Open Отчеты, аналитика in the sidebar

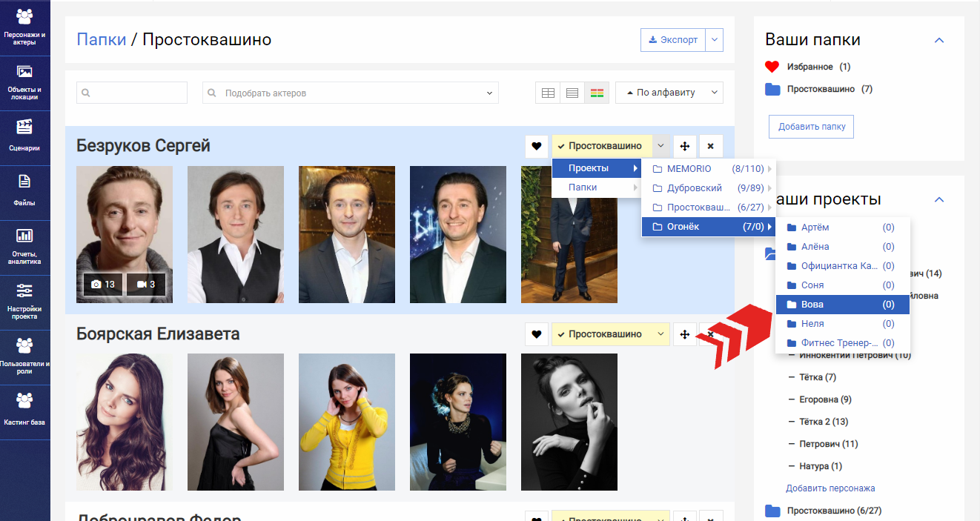(24, 248)
